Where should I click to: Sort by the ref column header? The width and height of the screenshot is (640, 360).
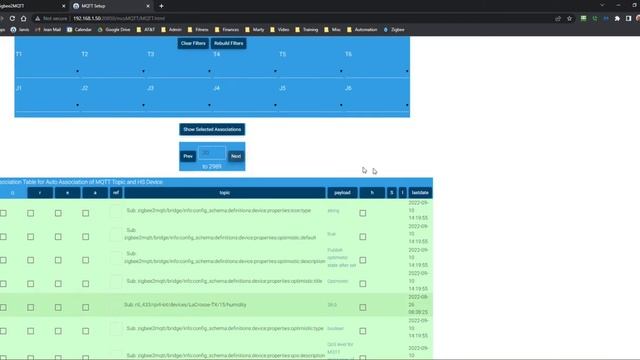click(x=116, y=193)
